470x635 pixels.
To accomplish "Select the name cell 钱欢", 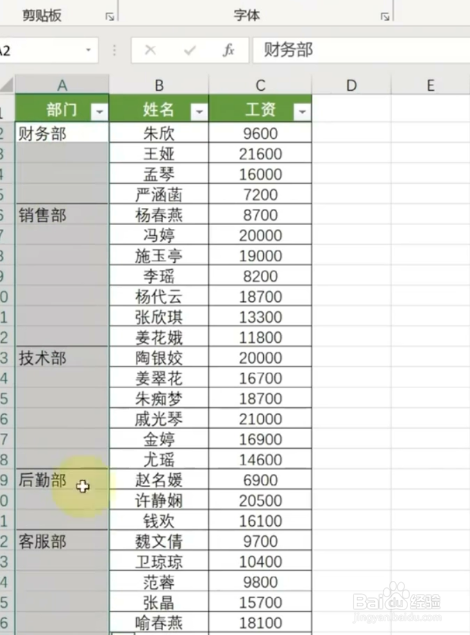I will point(159,520).
